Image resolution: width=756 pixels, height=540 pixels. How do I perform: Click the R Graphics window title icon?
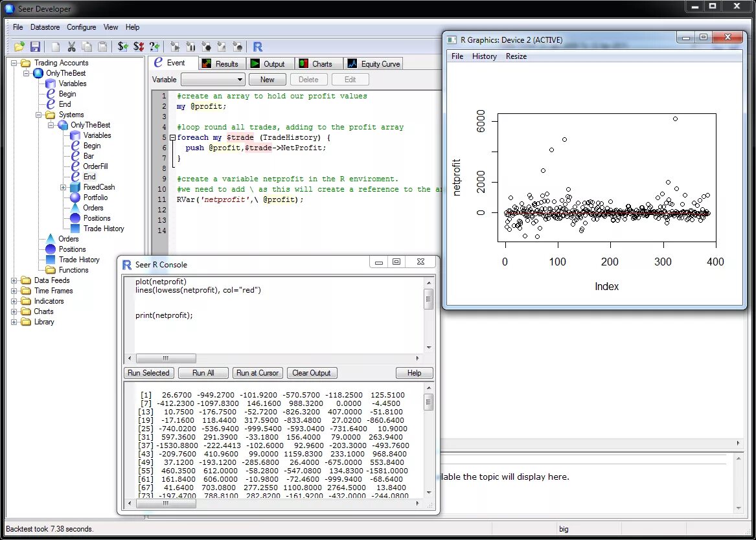click(452, 39)
